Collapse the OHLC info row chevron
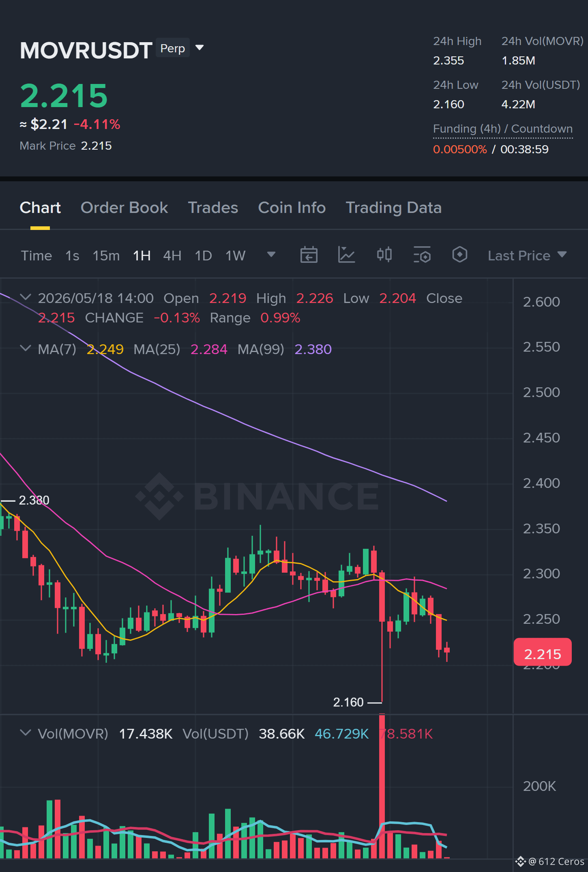Screen dimensions: 588x872 coord(25,297)
